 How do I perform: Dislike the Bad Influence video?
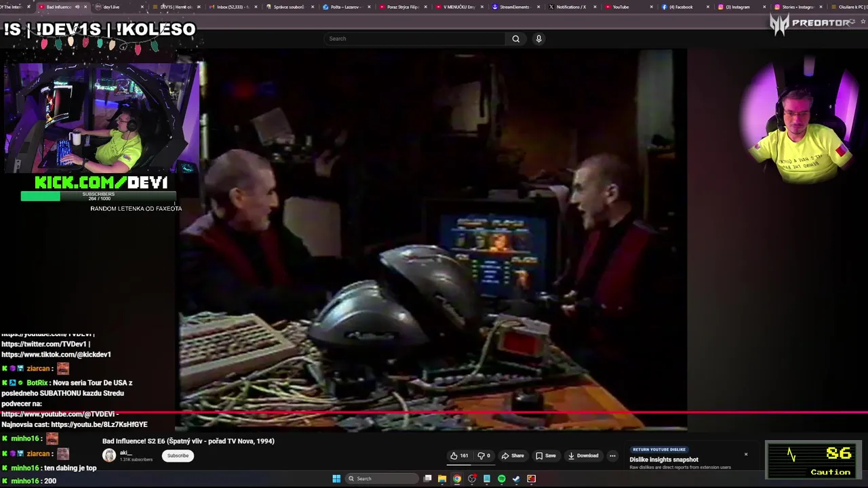(484, 455)
